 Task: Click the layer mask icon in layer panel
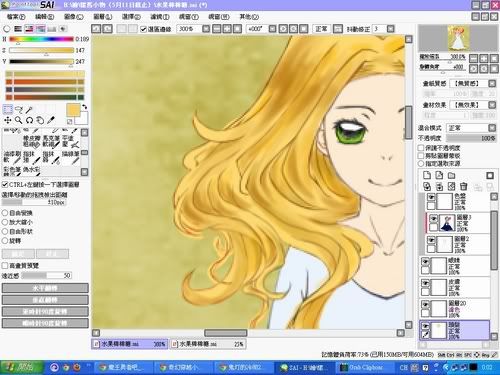pos(490,175)
